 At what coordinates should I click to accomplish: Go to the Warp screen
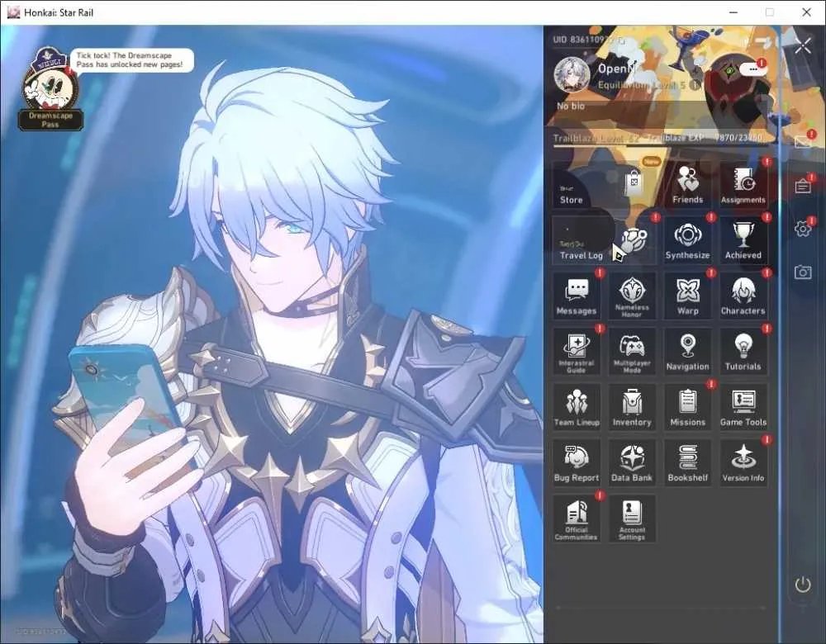click(x=687, y=296)
